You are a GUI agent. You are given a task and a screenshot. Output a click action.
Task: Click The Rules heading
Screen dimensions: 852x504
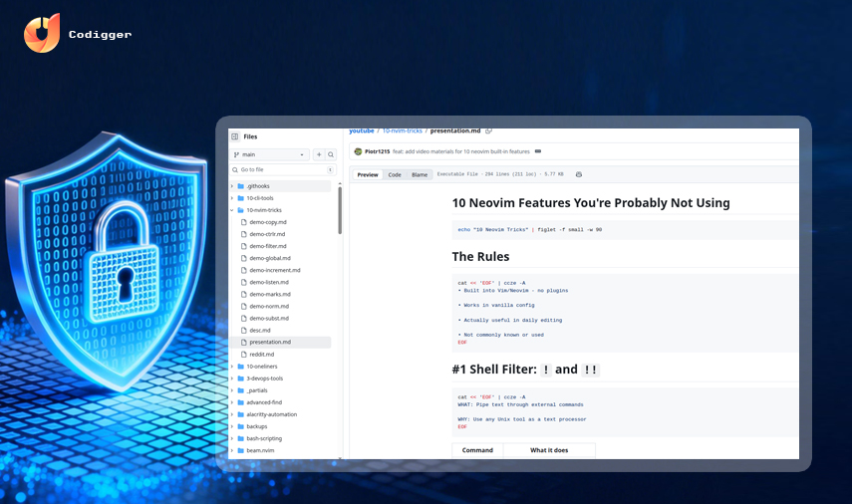pos(481,256)
